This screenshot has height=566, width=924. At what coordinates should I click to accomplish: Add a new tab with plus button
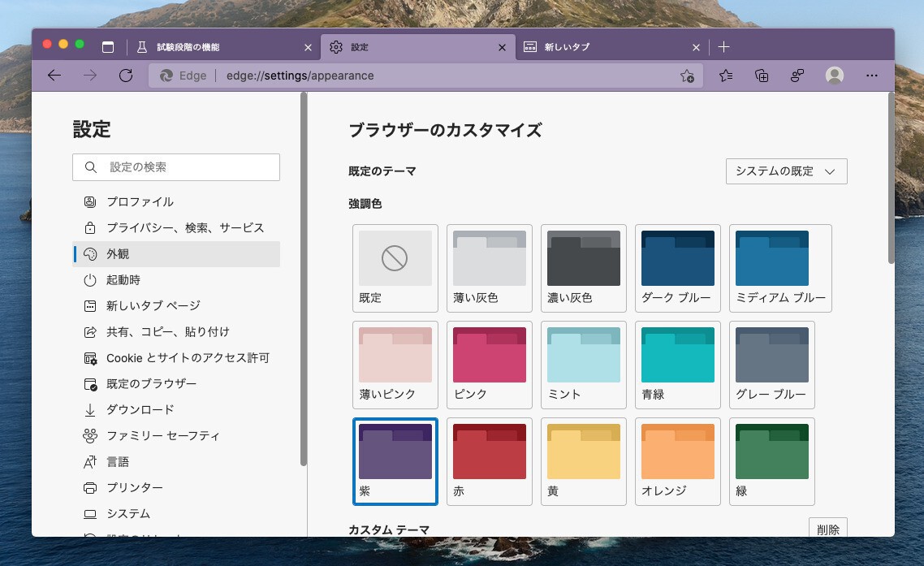[724, 47]
